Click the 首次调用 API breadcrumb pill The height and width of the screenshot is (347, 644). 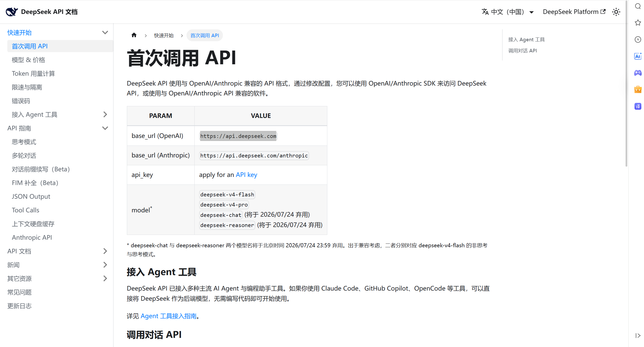pyautogui.click(x=204, y=35)
